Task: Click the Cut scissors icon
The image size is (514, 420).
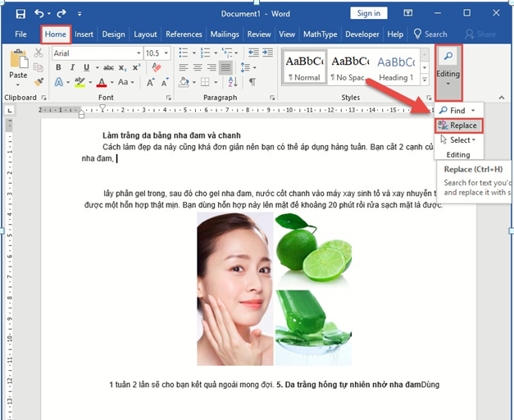Action: 39,53
